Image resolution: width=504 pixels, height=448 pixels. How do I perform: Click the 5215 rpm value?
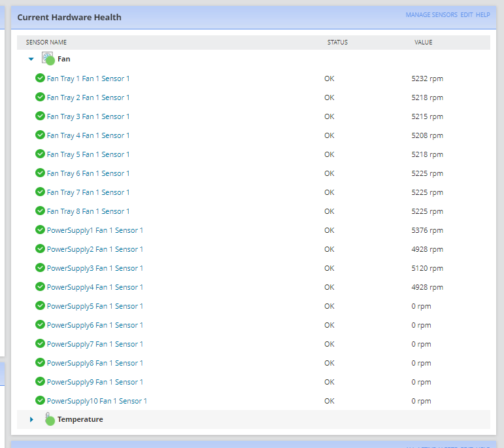(x=427, y=116)
